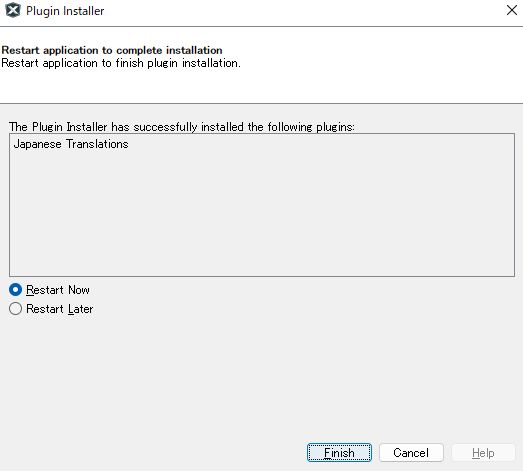Viewport: 523px width, 471px height.
Task: Choose the Restart Later radio button
Action: point(16,309)
